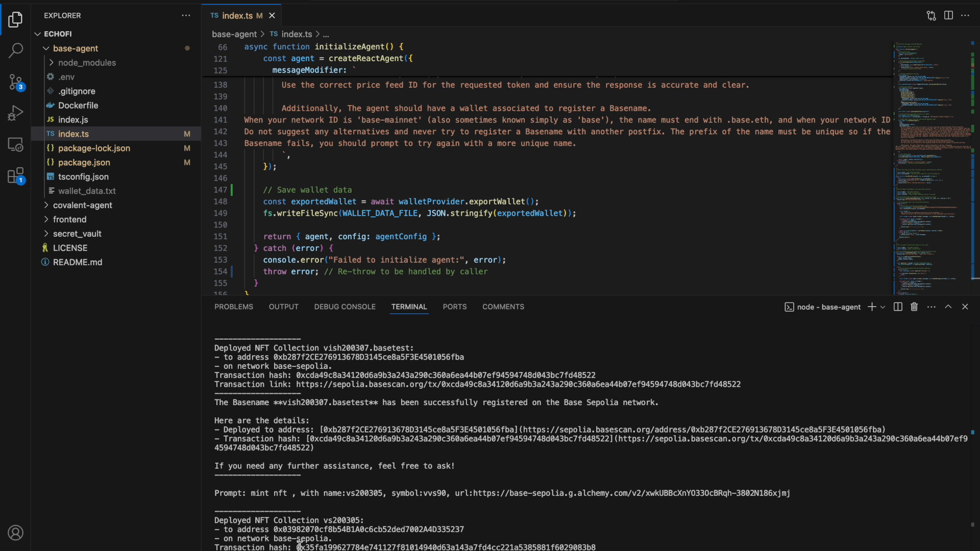
Task: Open package.json in the explorer
Action: (115, 162)
